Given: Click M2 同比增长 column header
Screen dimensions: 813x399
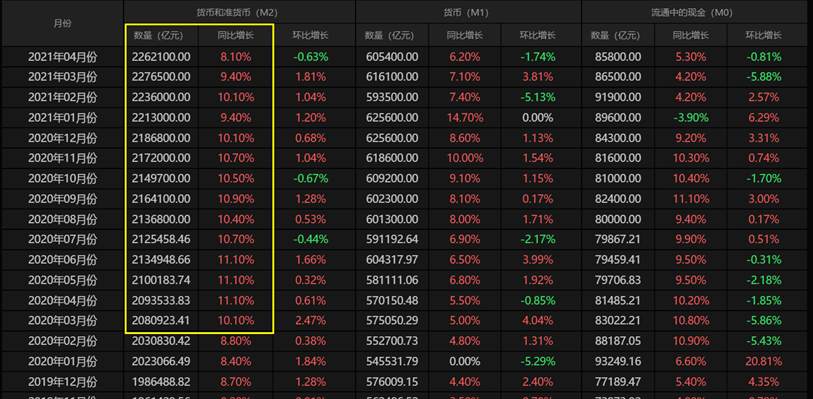Looking at the screenshot, I should click(x=235, y=35).
